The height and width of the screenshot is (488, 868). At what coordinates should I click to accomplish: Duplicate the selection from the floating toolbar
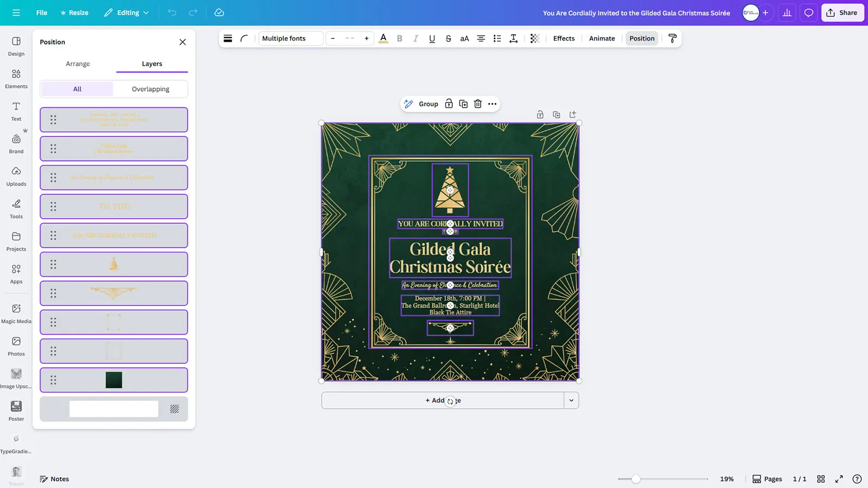[x=463, y=104]
